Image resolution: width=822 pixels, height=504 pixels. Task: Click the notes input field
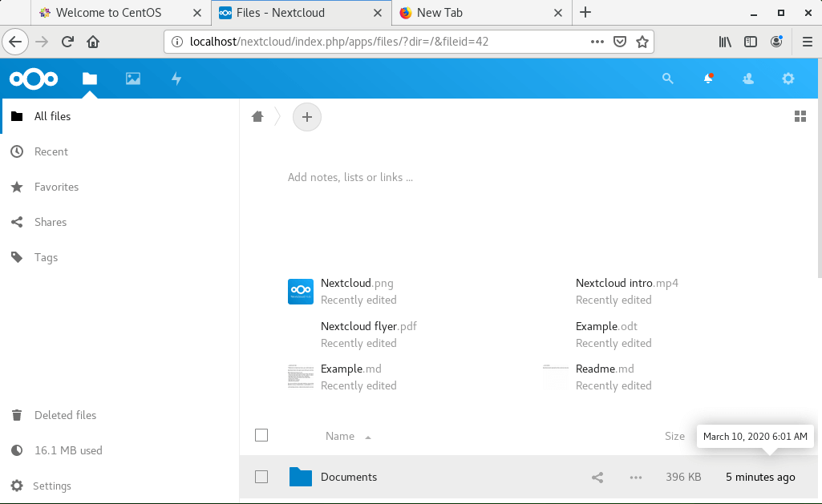pyautogui.click(x=481, y=177)
